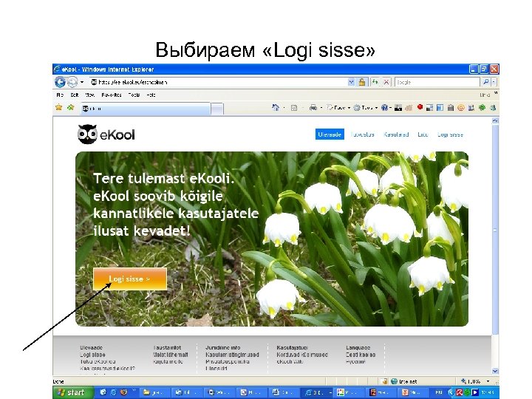This screenshot has width=532, height=399.
Task: Click Add to Favorites star-plus icon
Action: 71,108
